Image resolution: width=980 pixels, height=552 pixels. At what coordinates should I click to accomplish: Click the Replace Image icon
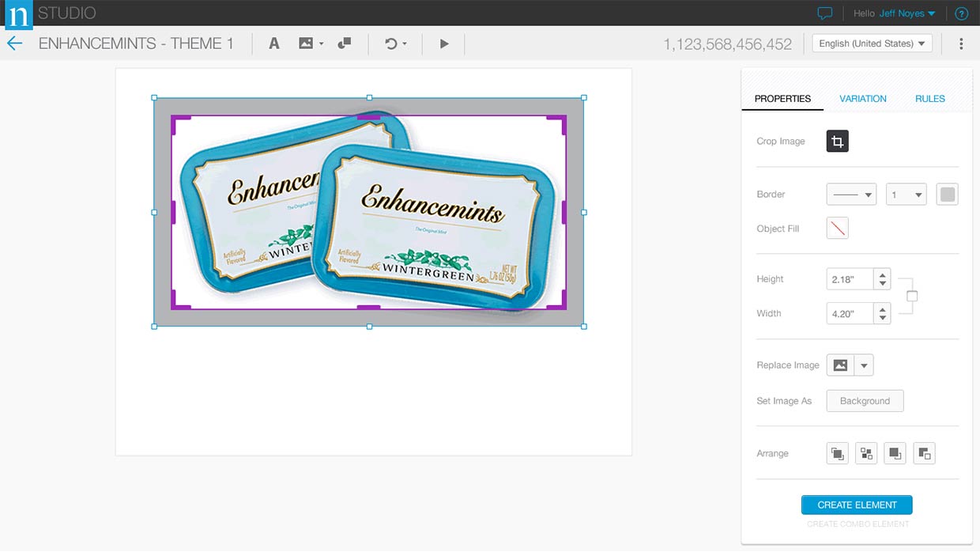[x=840, y=365]
